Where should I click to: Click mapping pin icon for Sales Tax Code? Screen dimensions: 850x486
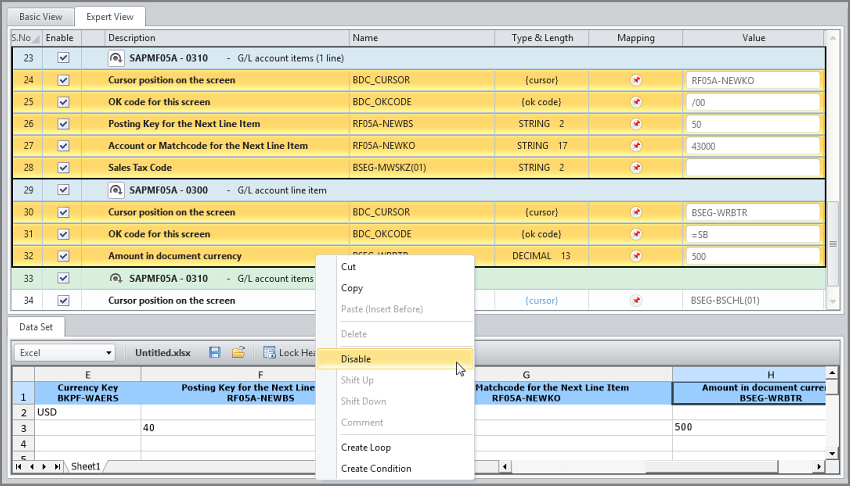point(635,168)
